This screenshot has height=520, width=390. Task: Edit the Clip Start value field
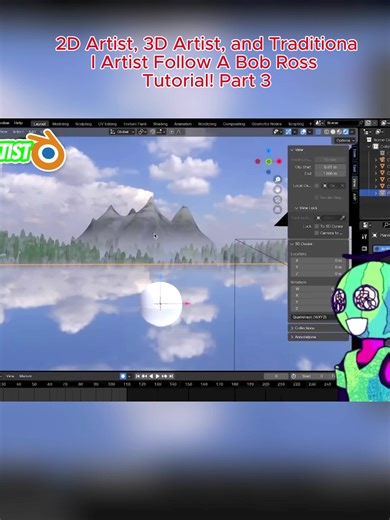[x=330, y=167]
